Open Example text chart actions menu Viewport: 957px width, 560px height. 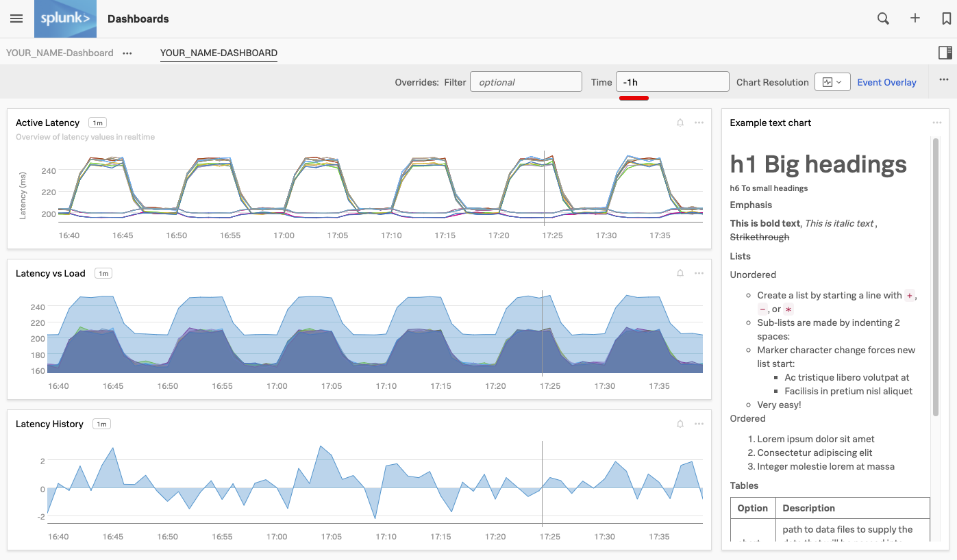936,123
